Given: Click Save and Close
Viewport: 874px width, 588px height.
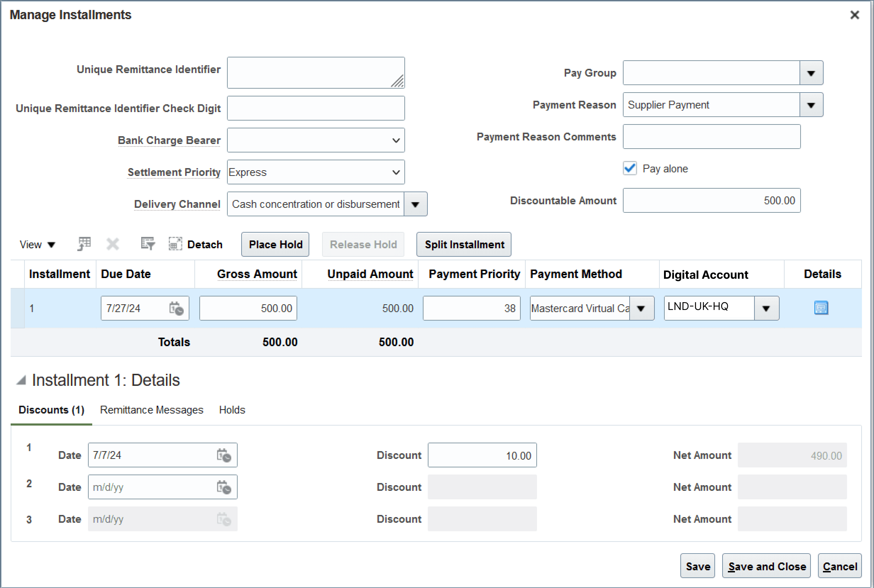Looking at the screenshot, I should click(766, 566).
